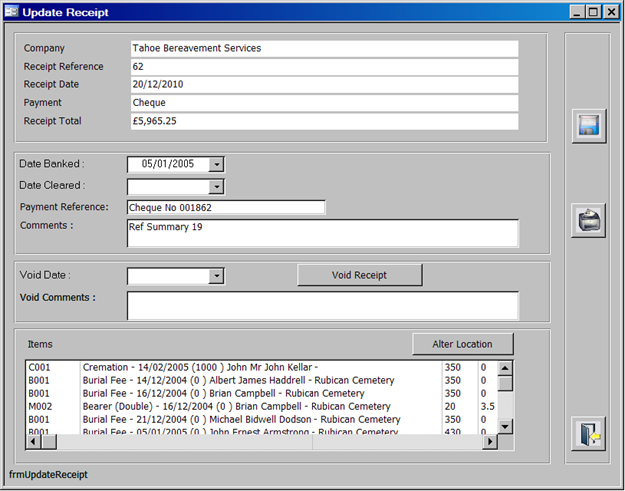Close the Update Receipt window
625x491 pixels.
[x=611, y=12]
